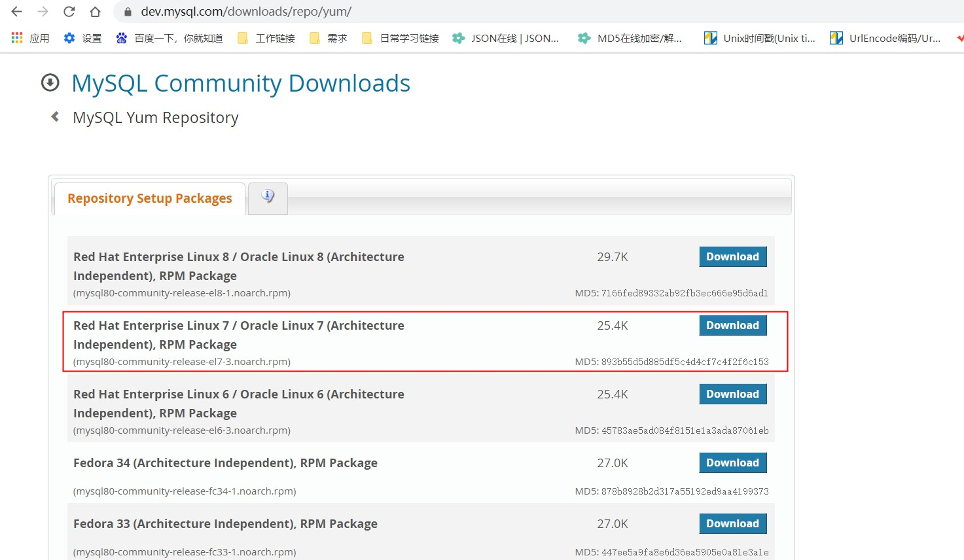Open the info tab next to Repository Setup Packages
This screenshot has height=560, width=964.
267,198
